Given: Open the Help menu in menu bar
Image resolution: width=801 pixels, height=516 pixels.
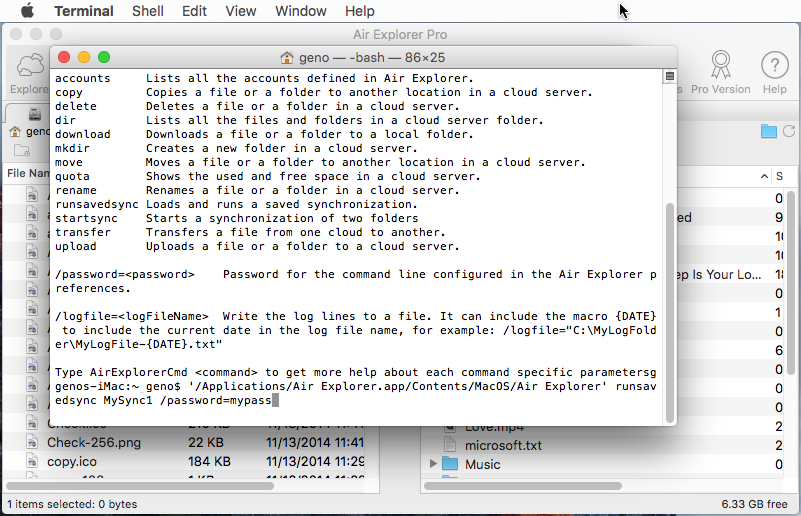Looking at the screenshot, I should click(x=360, y=11).
